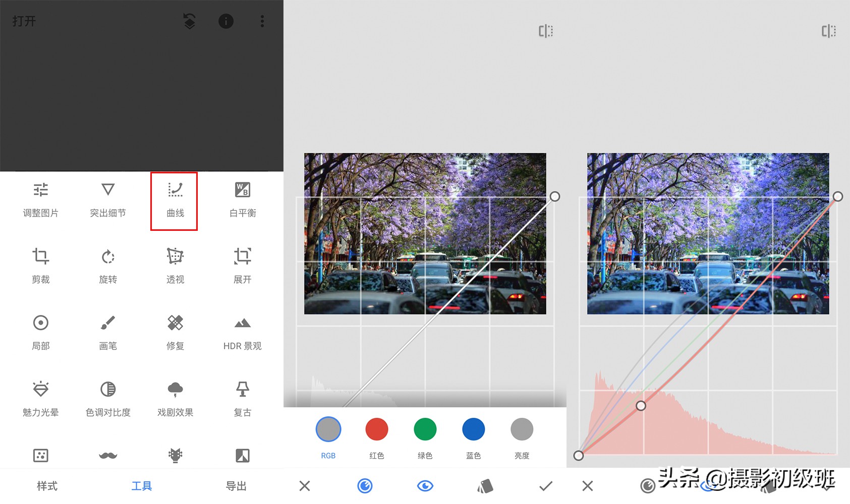The image size is (850, 504).
Task: Switch to the 工具 tools tab
Action: [x=142, y=486]
